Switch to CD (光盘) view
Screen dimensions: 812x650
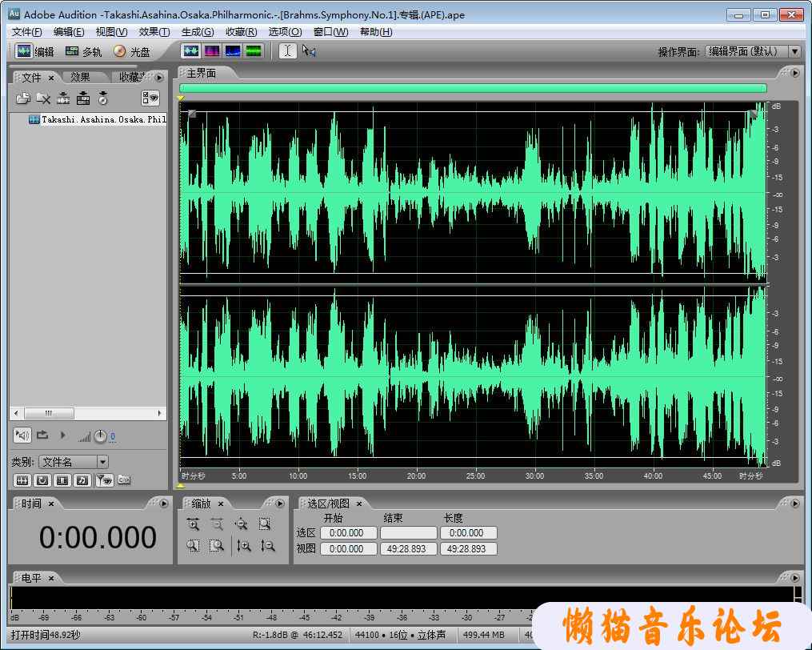pyautogui.click(x=131, y=51)
